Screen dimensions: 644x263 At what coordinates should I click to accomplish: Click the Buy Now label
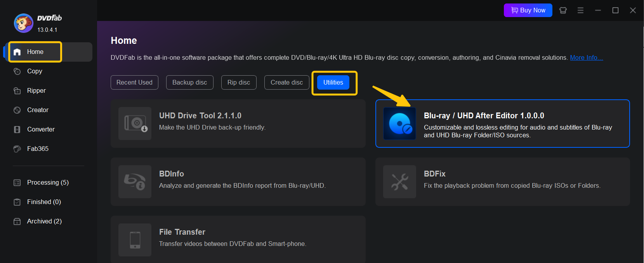[533, 10]
